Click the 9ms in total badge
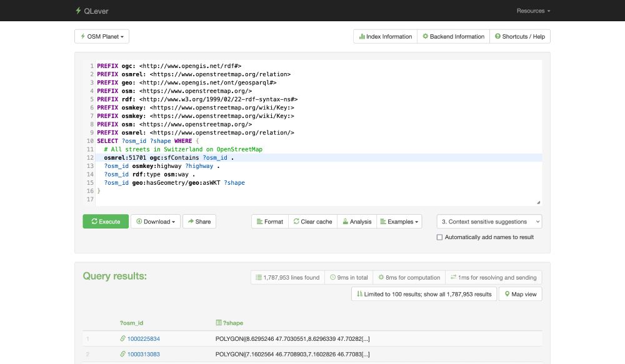 coord(349,278)
